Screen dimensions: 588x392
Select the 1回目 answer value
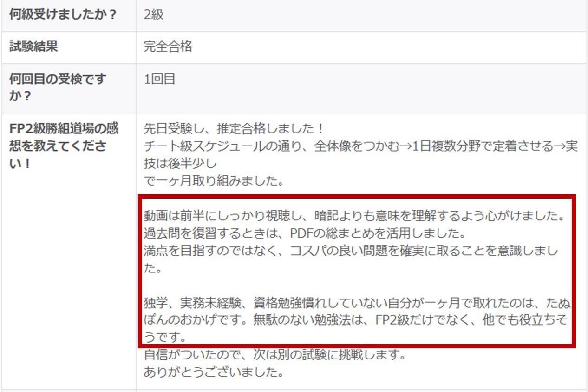pyautogui.click(x=159, y=79)
